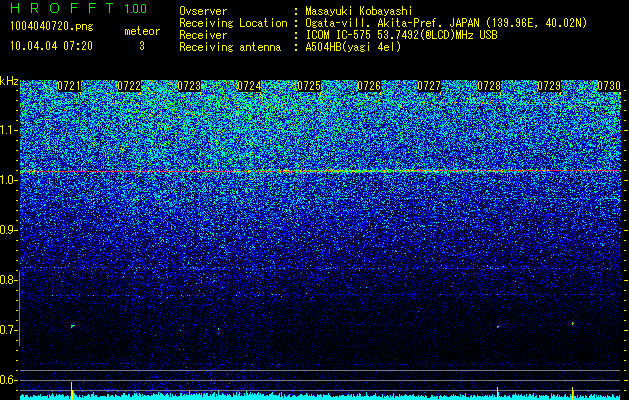Image resolution: width=629 pixels, height=400 pixels.
Task: Select the Ogata-vill. Akita-Pref. JAPAN location text
Action: pos(446,24)
